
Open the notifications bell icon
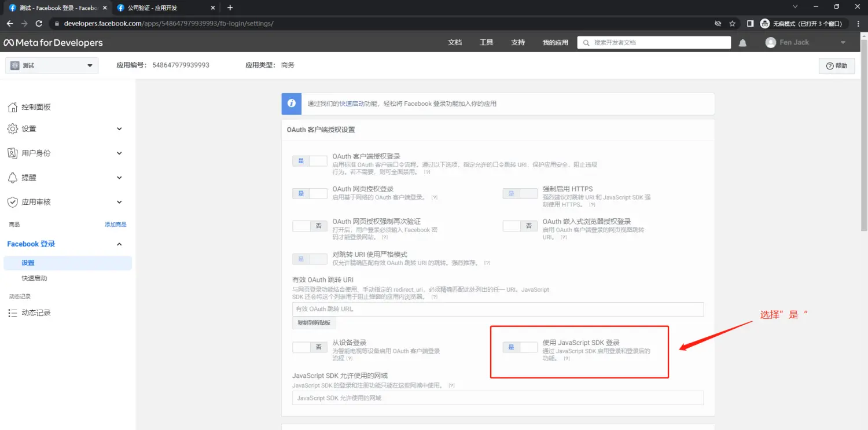pyautogui.click(x=742, y=43)
